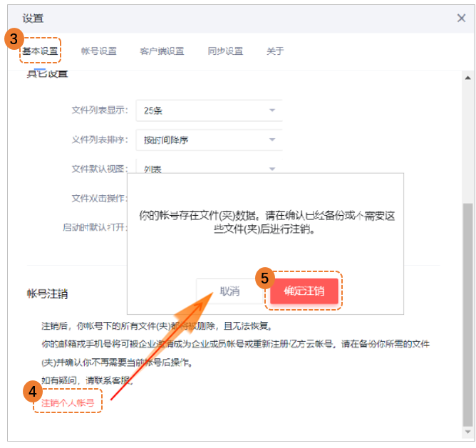Open the 客户端设置 tab
The height and width of the screenshot is (448, 476).
162,51
